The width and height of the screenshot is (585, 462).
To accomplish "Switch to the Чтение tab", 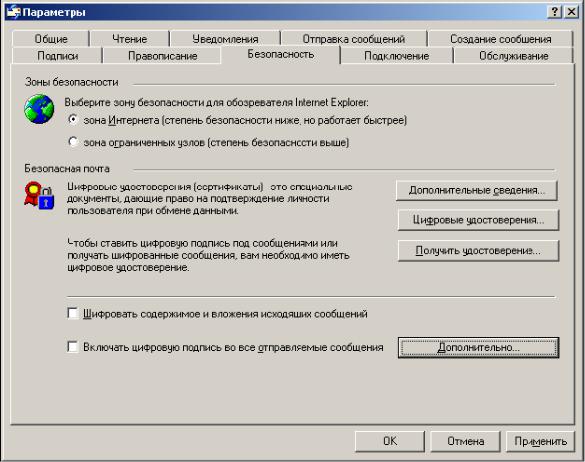I will 129,39.
